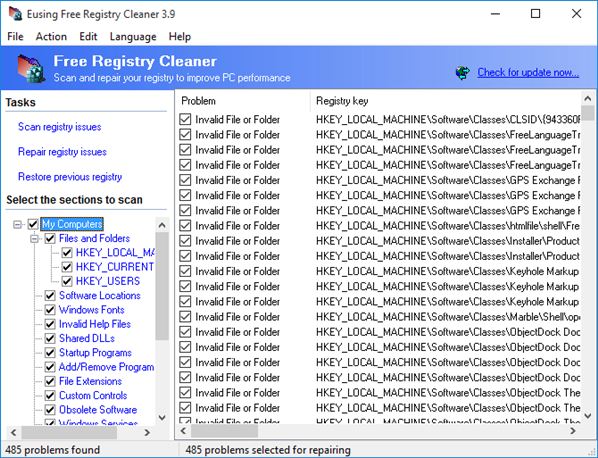Start Scan registry issues task
This screenshot has width=598, height=458.
click(x=59, y=127)
